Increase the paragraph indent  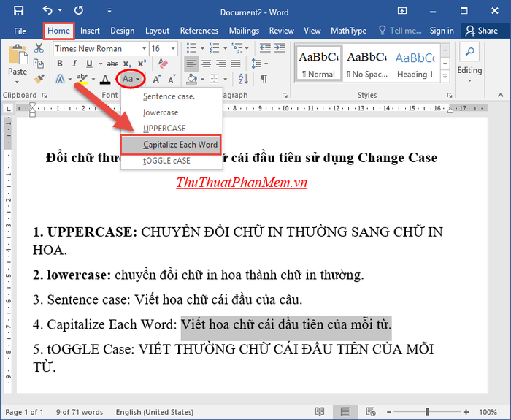280,48
